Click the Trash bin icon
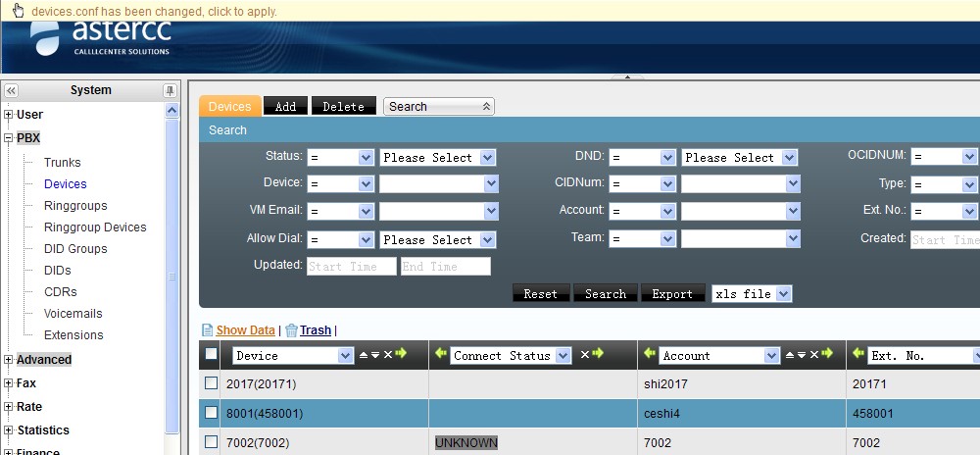This screenshot has height=455, width=980. pos(291,330)
